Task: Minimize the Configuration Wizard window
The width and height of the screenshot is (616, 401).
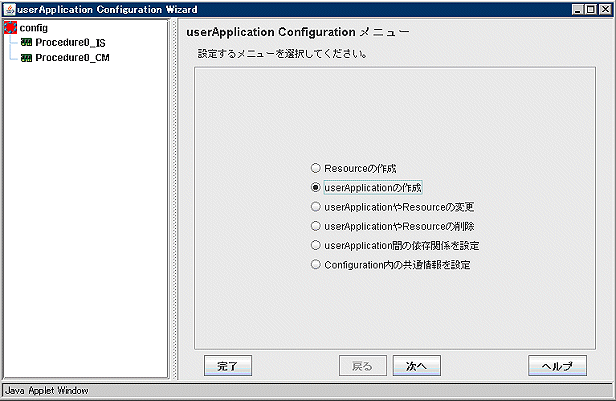Action: pos(578,9)
